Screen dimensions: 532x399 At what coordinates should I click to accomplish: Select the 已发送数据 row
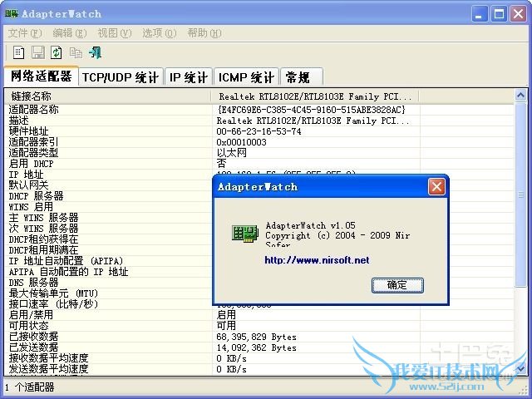(x=259, y=347)
